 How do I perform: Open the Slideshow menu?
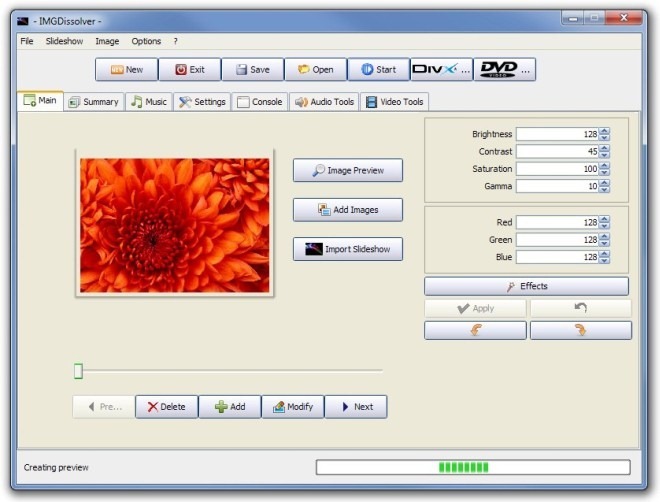tap(64, 41)
